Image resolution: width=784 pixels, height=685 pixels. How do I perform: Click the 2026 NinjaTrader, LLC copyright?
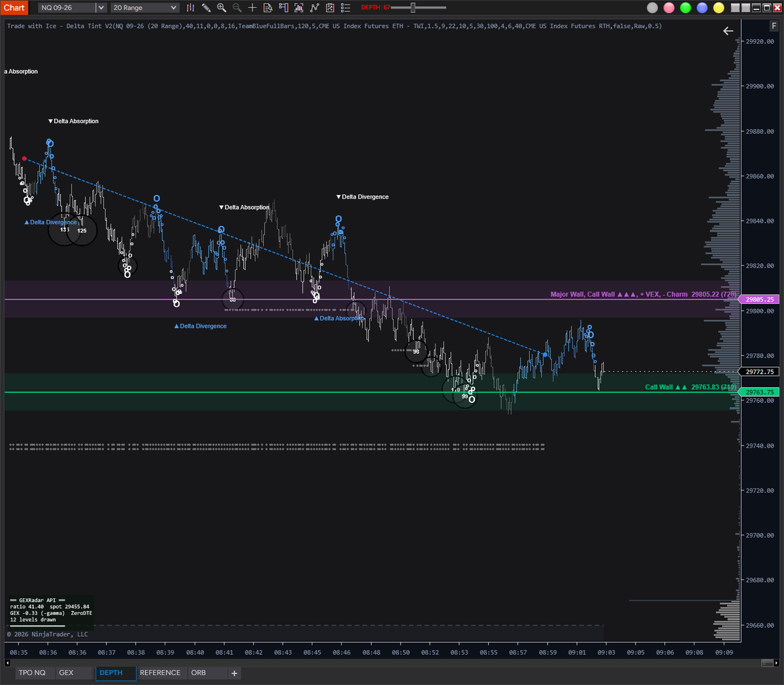pyautogui.click(x=47, y=634)
